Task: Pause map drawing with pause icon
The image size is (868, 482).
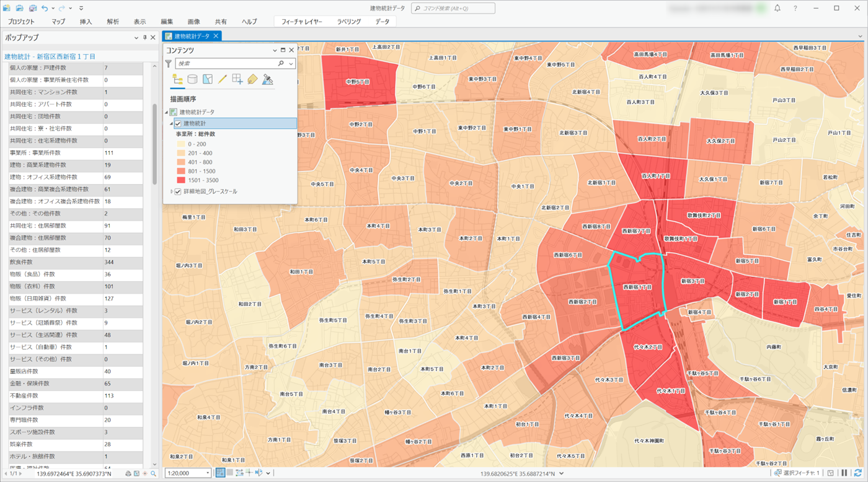Action: (x=844, y=473)
